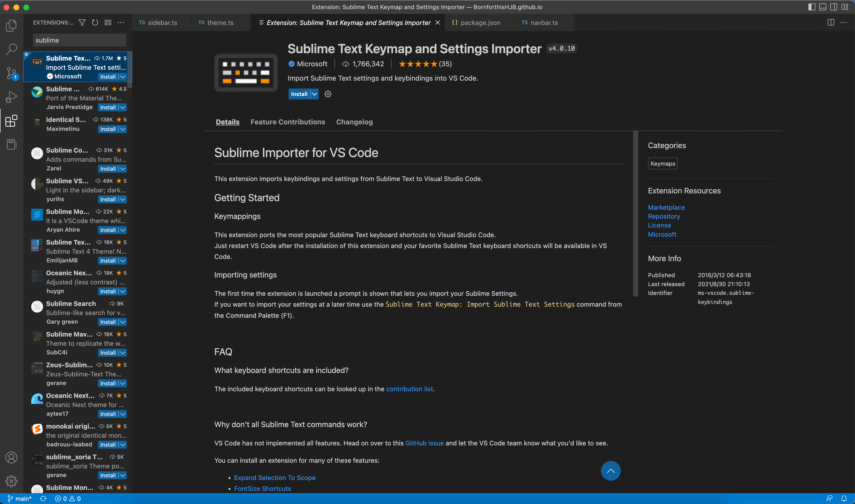Expand Install dropdown for Aryan Ahire extension
Image resolution: width=855 pixels, height=504 pixels.
pos(123,230)
